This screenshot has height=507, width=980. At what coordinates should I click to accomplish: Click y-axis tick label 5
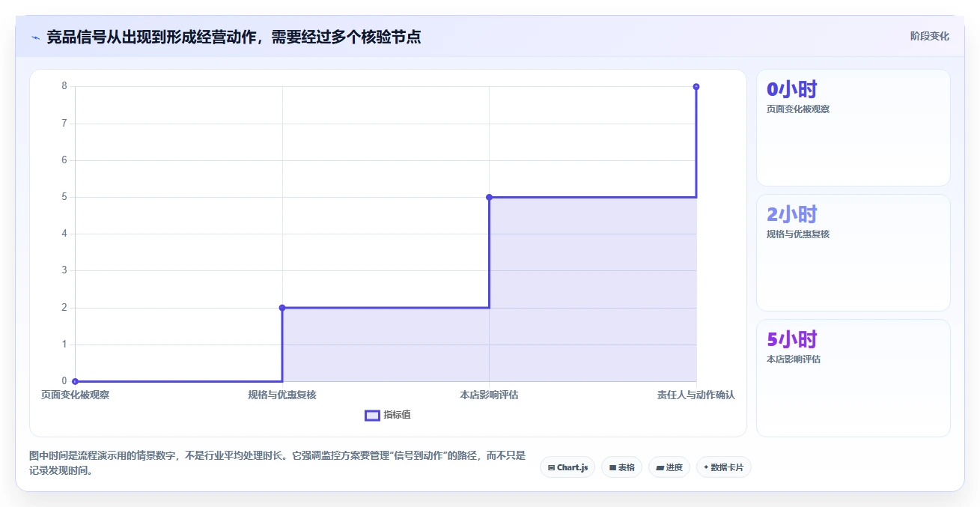[64, 197]
